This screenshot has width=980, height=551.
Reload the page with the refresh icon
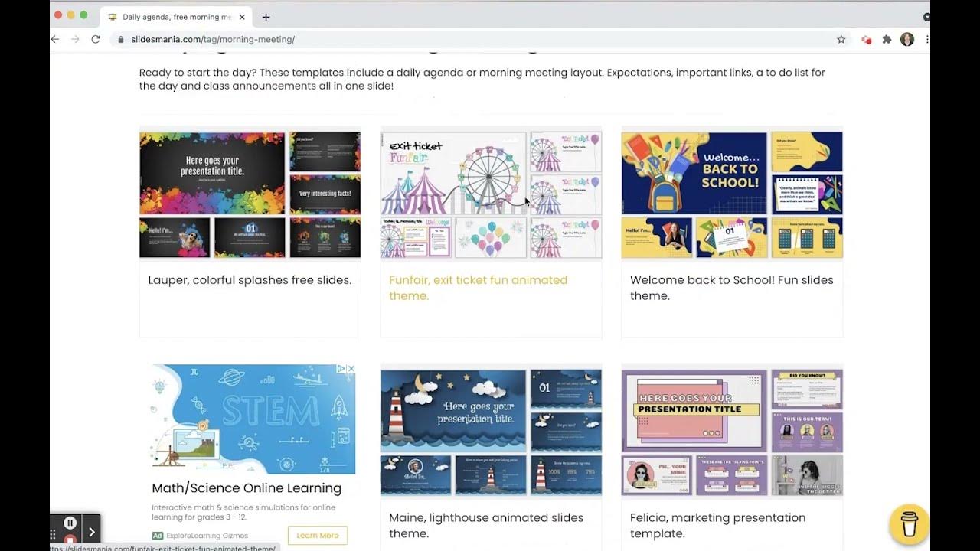click(96, 39)
